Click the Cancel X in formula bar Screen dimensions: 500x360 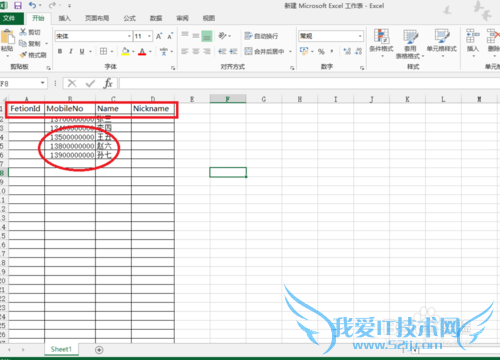72,83
